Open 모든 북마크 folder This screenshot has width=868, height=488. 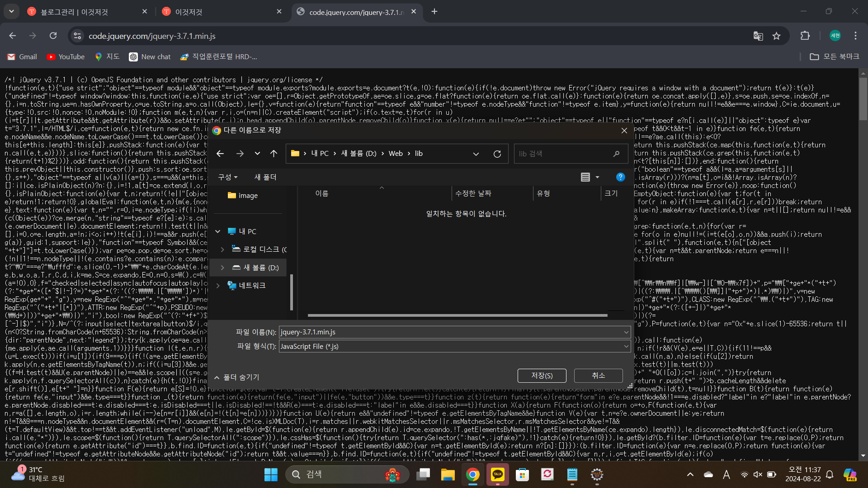[x=835, y=57]
